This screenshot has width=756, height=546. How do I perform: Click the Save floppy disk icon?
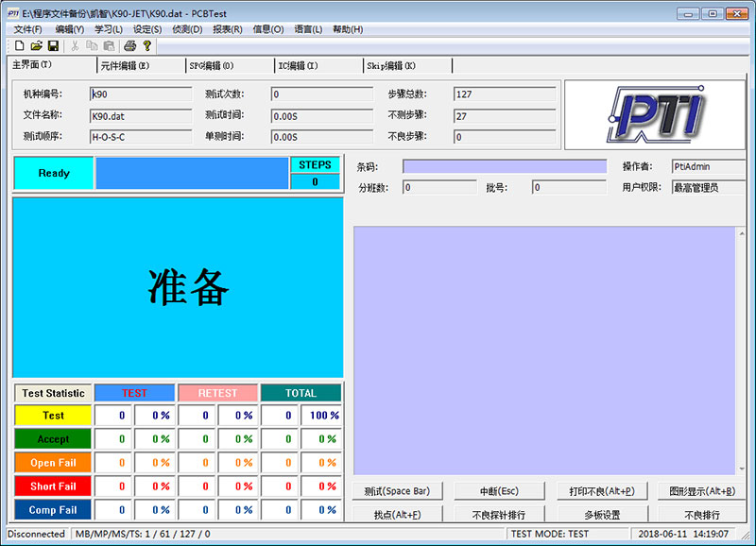[53, 45]
